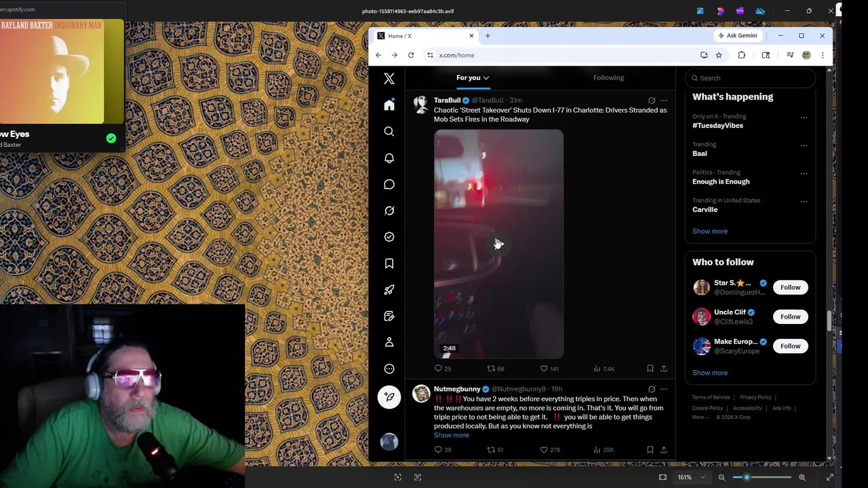Bookmark this page with the star
Viewport: 868px width, 488px height.
click(x=719, y=56)
